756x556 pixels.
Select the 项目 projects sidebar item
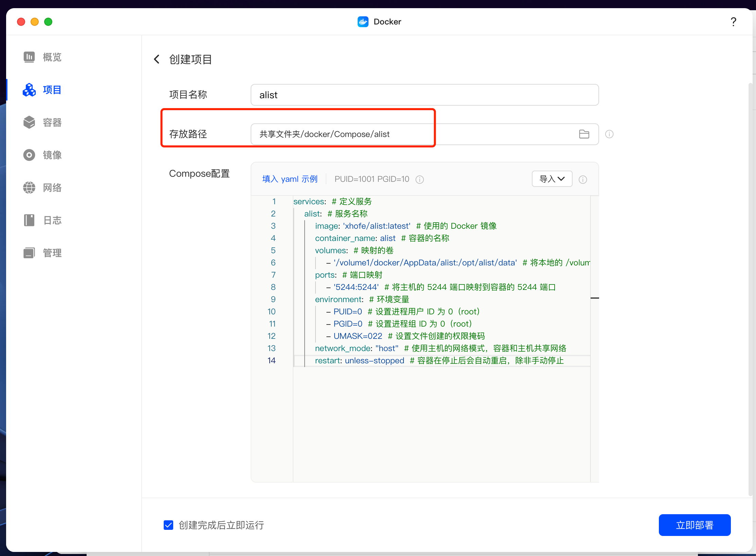point(42,90)
